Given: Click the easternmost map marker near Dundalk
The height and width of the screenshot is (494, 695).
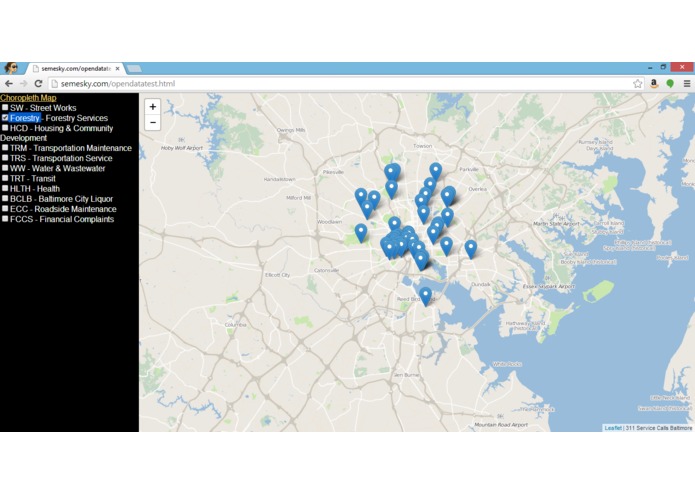Looking at the screenshot, I should click(471, 249).
